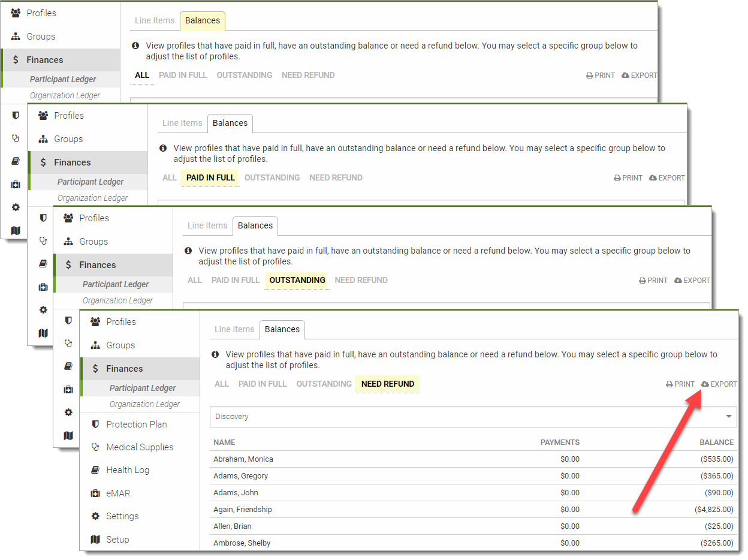Image resolution: width=748 pixels, height=560 pixels.
Task: Click the Print icon above the Discovery dropdown
Action: click(669, 384)
